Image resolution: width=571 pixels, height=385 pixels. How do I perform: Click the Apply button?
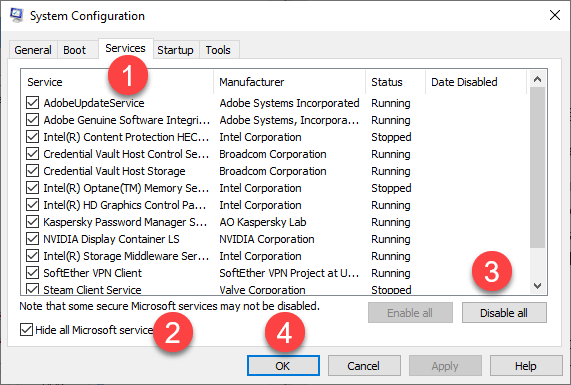pyautogui.click(x=445, y=365)
